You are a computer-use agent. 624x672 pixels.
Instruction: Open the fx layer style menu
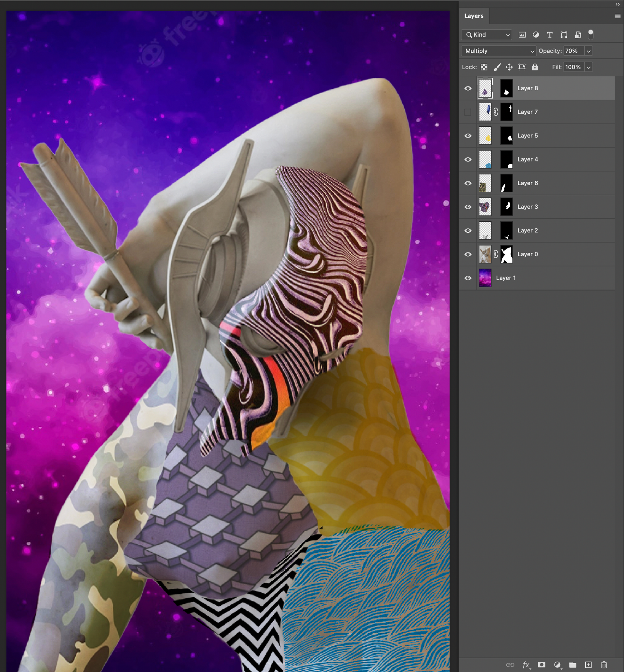point(526,665)
